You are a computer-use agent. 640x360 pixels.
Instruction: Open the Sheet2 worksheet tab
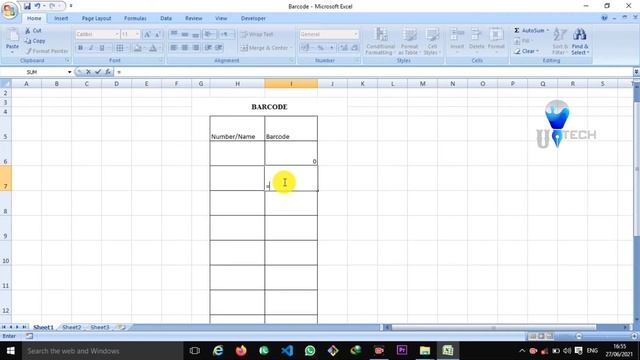pos(72,327)
